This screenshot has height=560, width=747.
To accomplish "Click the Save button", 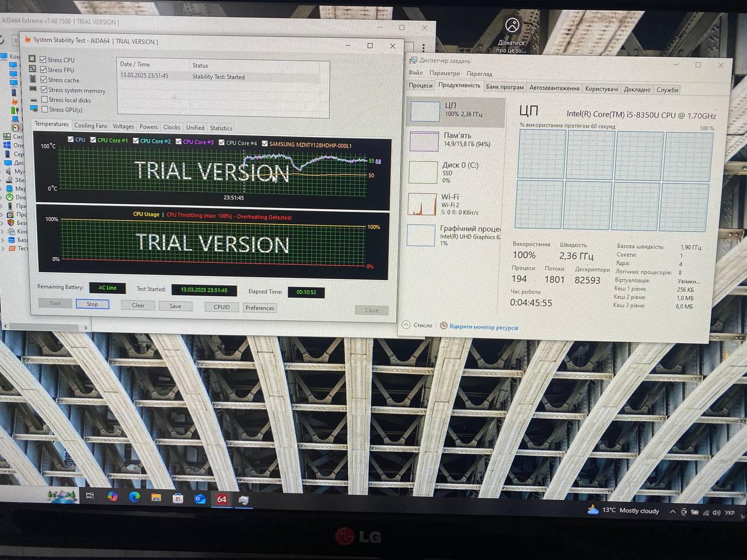I will click(x=175, y=306).
